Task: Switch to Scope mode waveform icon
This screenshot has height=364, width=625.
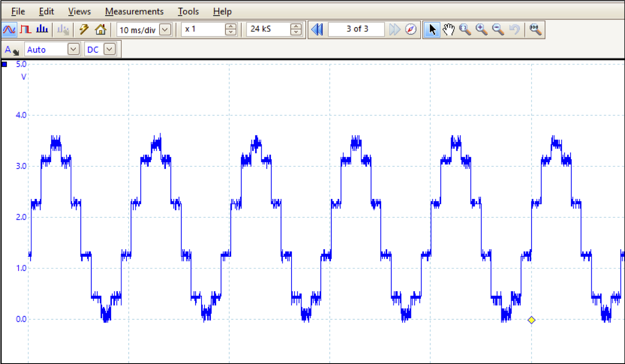Action: 9,30
